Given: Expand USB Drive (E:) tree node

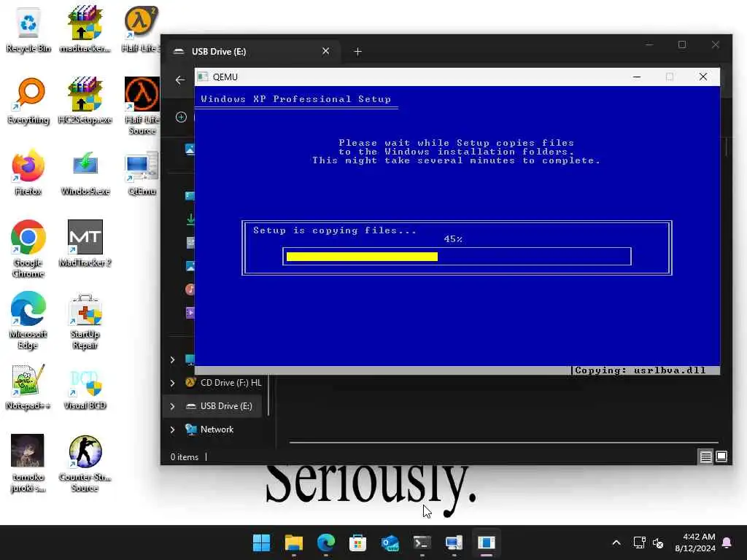Looking at the screenshot, I should pos(172,406).
